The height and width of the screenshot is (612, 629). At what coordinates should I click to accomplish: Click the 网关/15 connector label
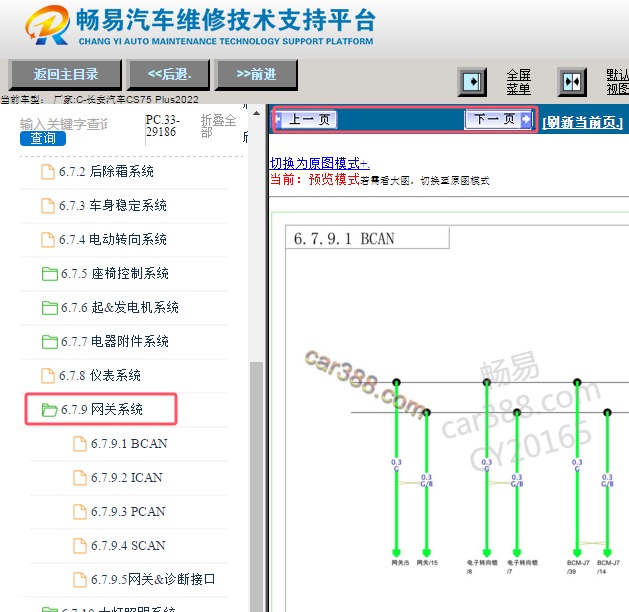pyautogui.click(x=427, y=563)
